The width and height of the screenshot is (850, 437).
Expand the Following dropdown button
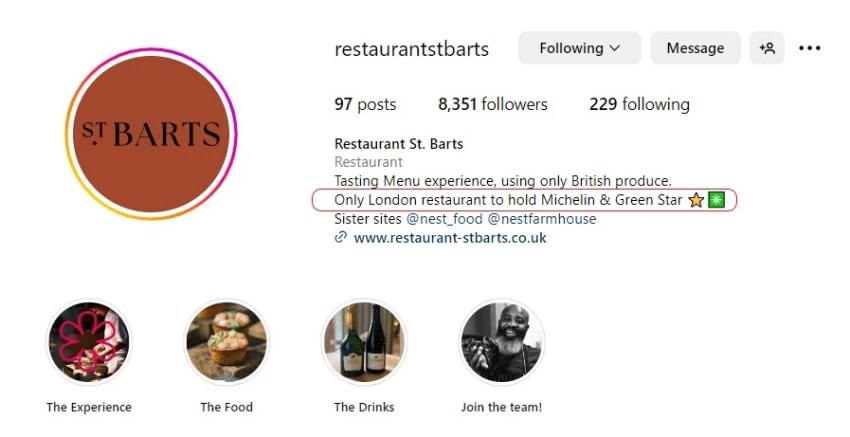click(x=579, y=48)
